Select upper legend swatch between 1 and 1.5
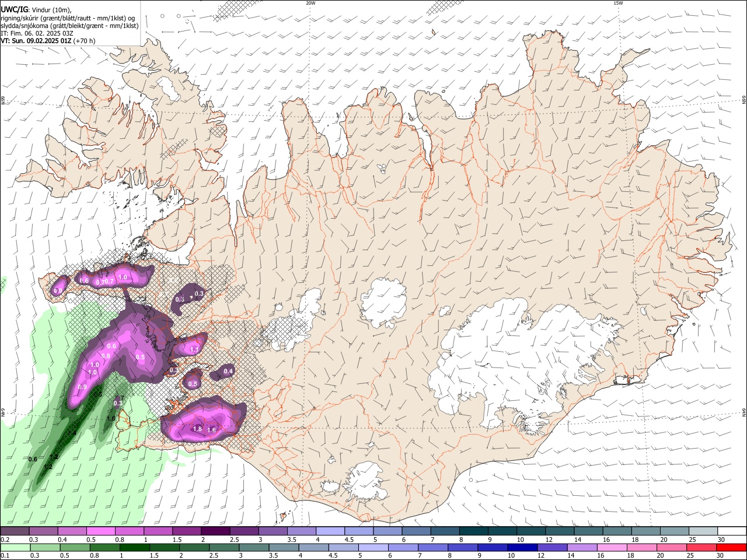Screen dimensions: 747x560 pyautogui.click(x=158, y=531)
